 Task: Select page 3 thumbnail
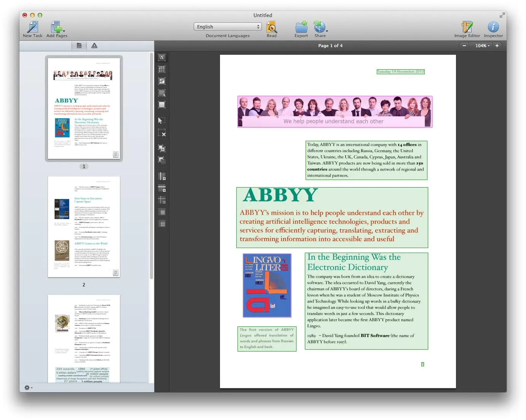[84, 339]
